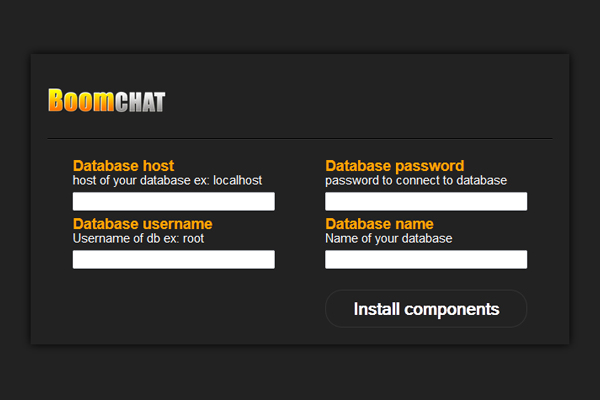Click the word "localhost" in the host hint
This screenshot has height=400, width=600.
pos(237,181)
